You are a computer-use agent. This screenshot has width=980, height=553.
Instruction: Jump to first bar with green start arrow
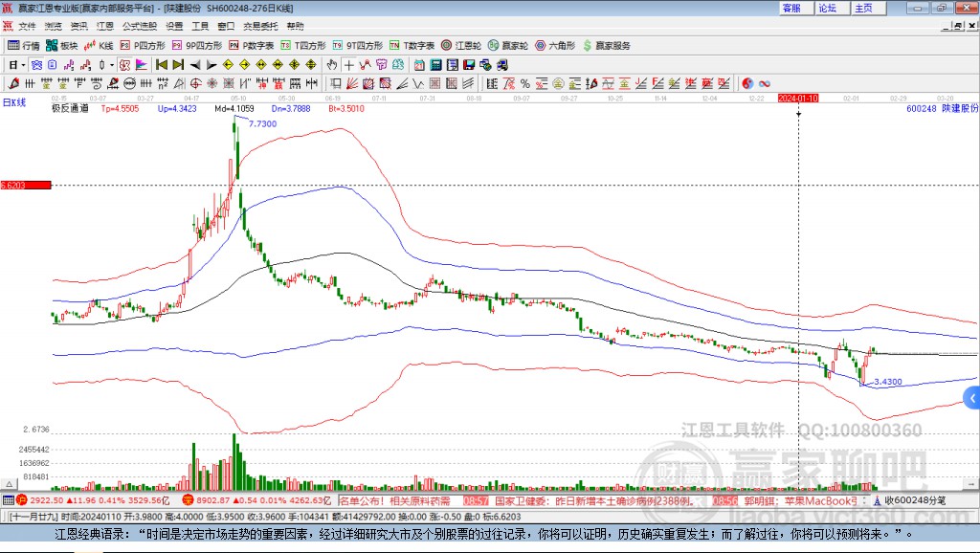tap(161, 65)
